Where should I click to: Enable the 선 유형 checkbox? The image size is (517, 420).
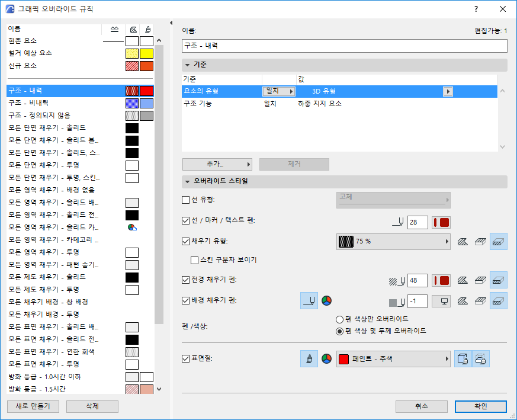185,200
